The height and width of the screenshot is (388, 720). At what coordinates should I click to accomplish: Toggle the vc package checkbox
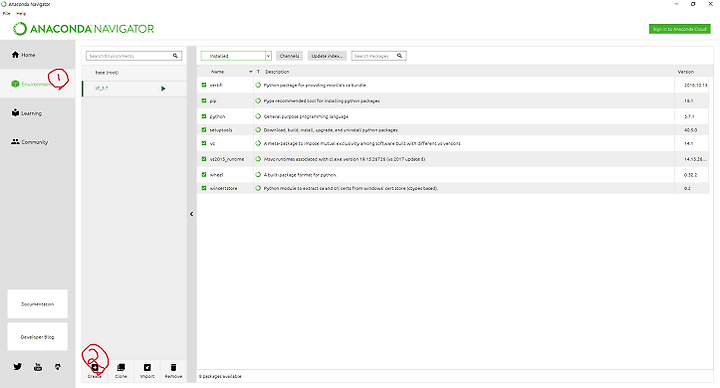(204, 143)
